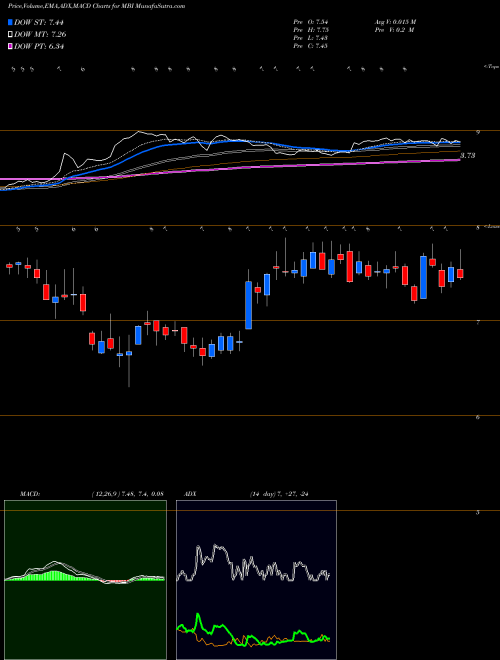Image resolution: width=500 pixels, height=660 pixels.
Task: Click the 9 price axis label
Action: 478,133
